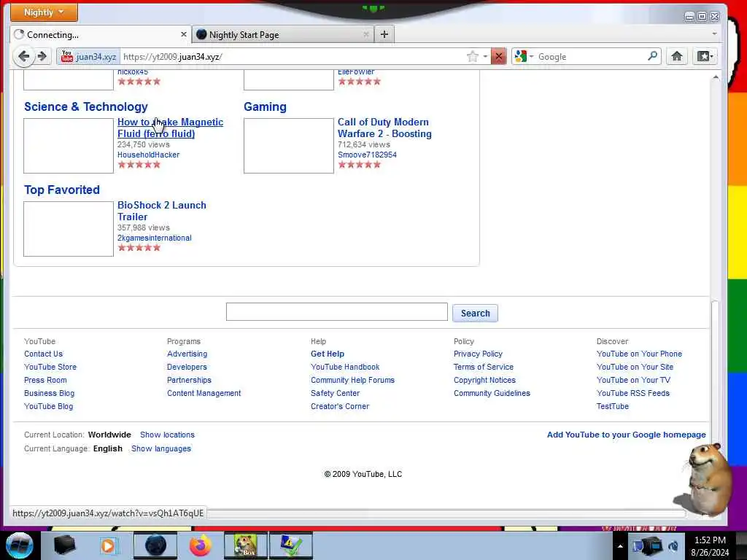The width and height of the screenshot is (747, 560).
Task: Click the Call of Duty video thumbnail
Action: tap(289, 146)
